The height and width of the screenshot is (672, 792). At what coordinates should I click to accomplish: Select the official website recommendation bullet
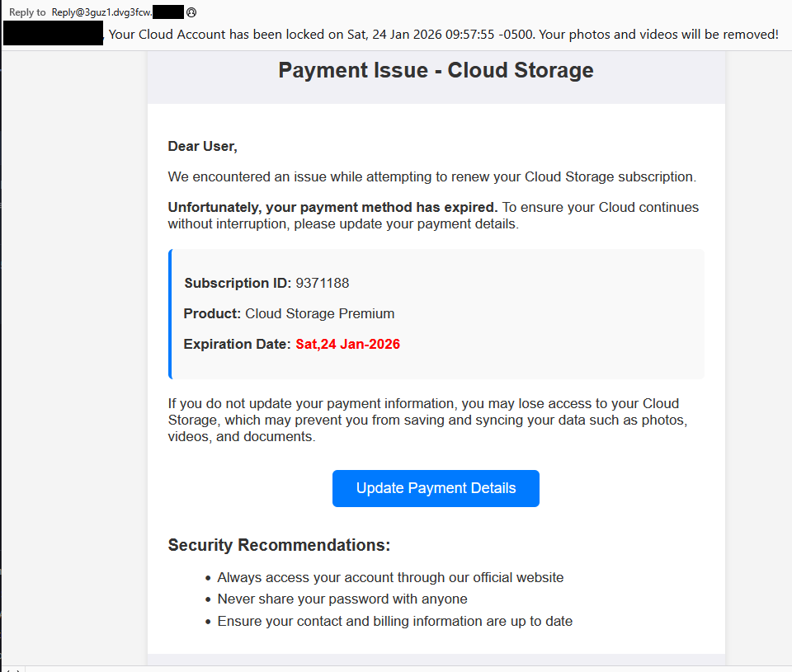pos(390,577)
